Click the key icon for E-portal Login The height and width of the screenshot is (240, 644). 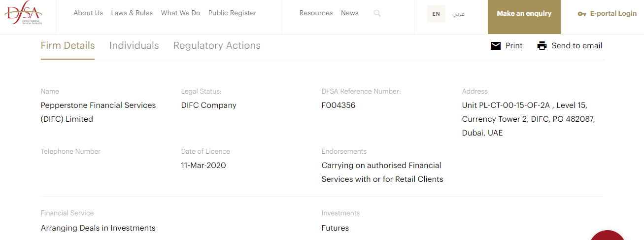pos(582,14)
